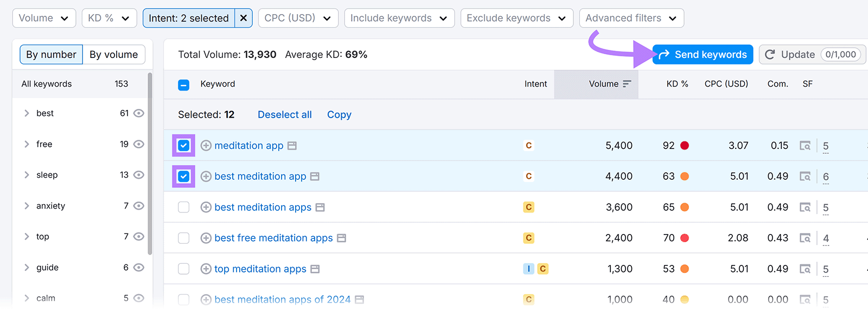
Task: Check the best meditation apps checkbox
Action: (x=184, y=207)
